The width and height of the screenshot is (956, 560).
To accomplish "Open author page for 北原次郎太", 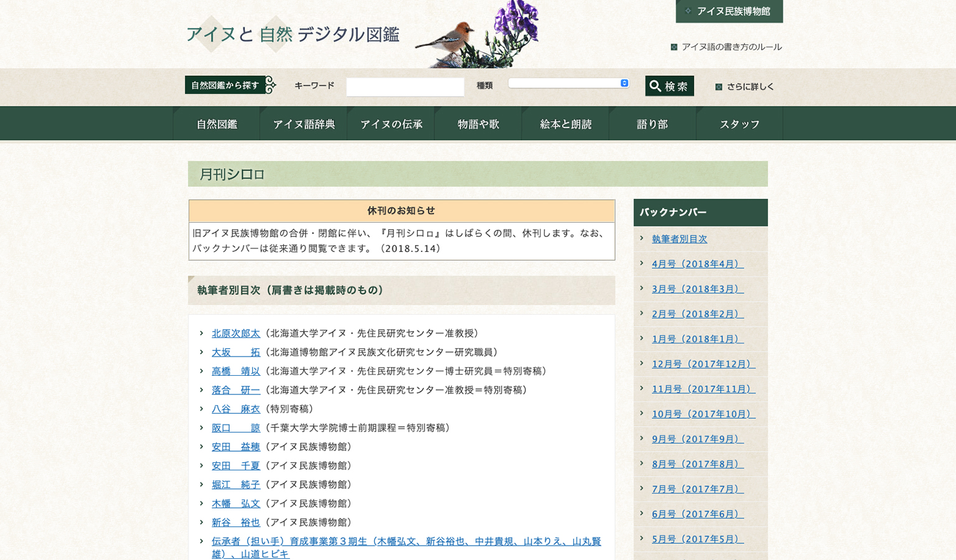I will click(x=236, y=333).
